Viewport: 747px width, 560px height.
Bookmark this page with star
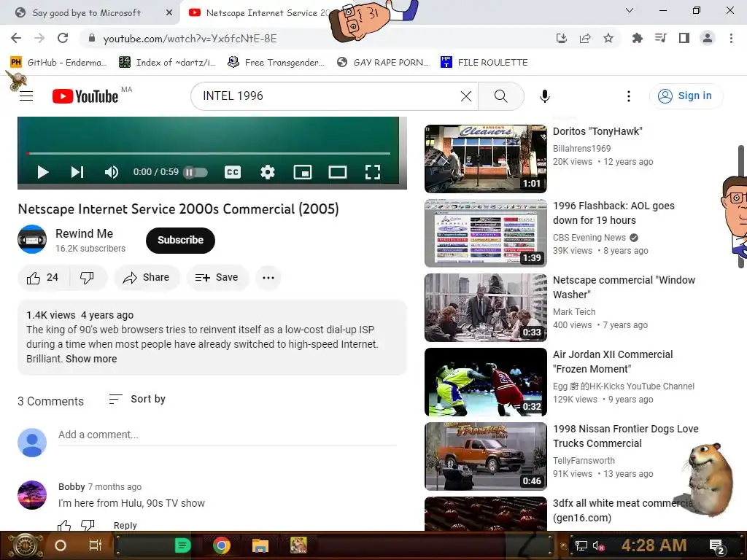(608, 38)
